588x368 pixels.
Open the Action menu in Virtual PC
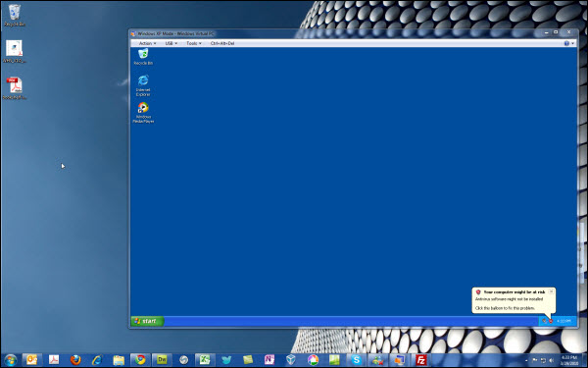click(147, 43)
